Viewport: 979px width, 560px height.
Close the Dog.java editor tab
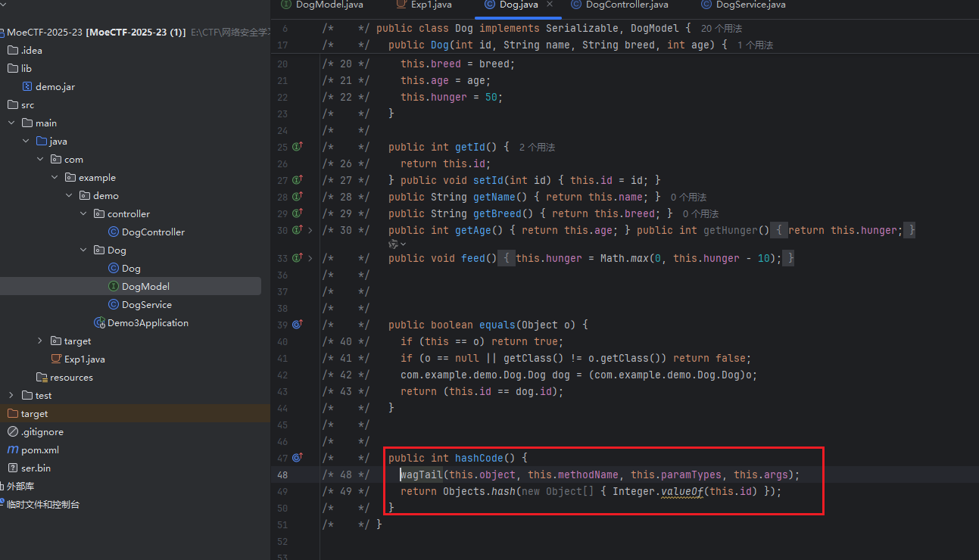(x=550, y=5)
